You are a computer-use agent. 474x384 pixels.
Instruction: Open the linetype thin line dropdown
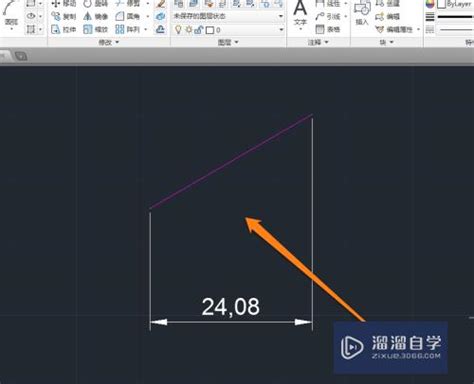coord(456,30)
